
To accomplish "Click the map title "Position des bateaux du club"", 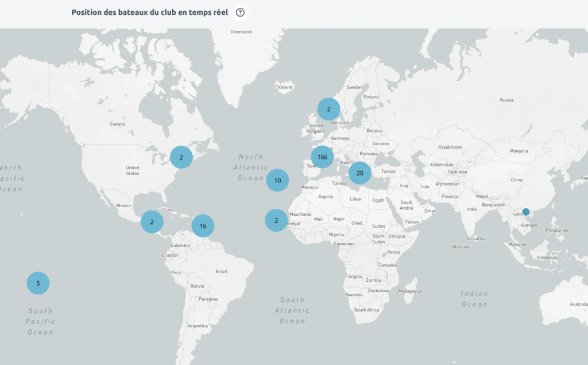I will click(149, 13).
